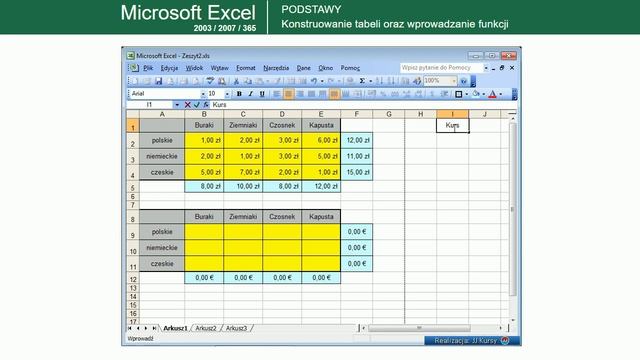The image size is (640, 360).
Task: Open the Borders style dropdown arrow
Action: point(467,94)
